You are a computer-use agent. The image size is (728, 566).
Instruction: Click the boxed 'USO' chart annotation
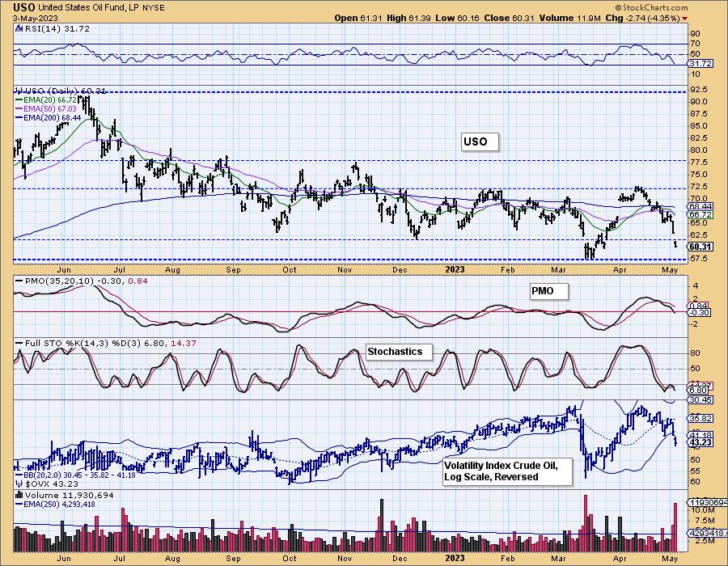[x=480, y=141]
